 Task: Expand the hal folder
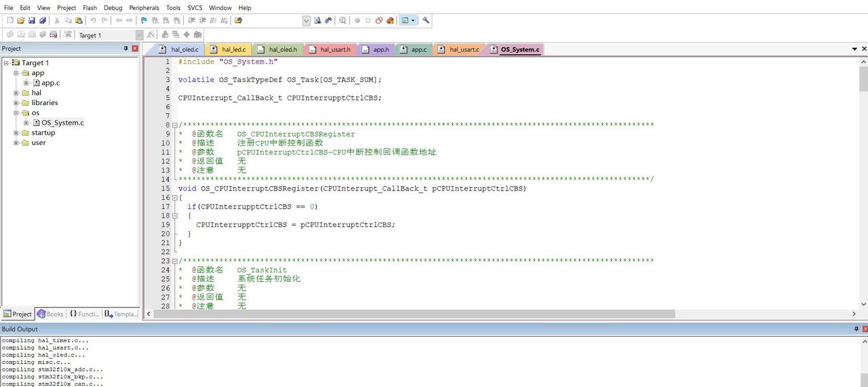(x=16, y=93)
